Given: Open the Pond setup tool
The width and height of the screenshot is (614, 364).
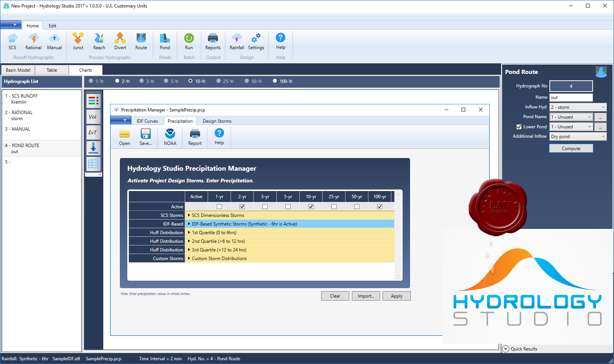Looking at the screenshot, I should click(165, 42).
